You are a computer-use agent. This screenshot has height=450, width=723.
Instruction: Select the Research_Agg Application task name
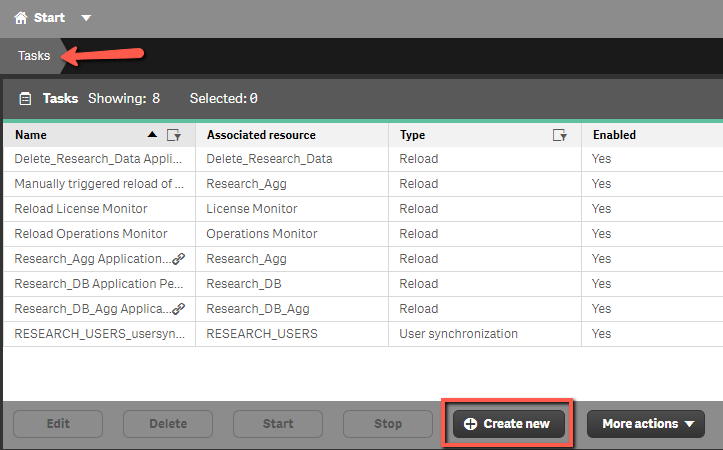pyautogui.click(x=93, y=259)
